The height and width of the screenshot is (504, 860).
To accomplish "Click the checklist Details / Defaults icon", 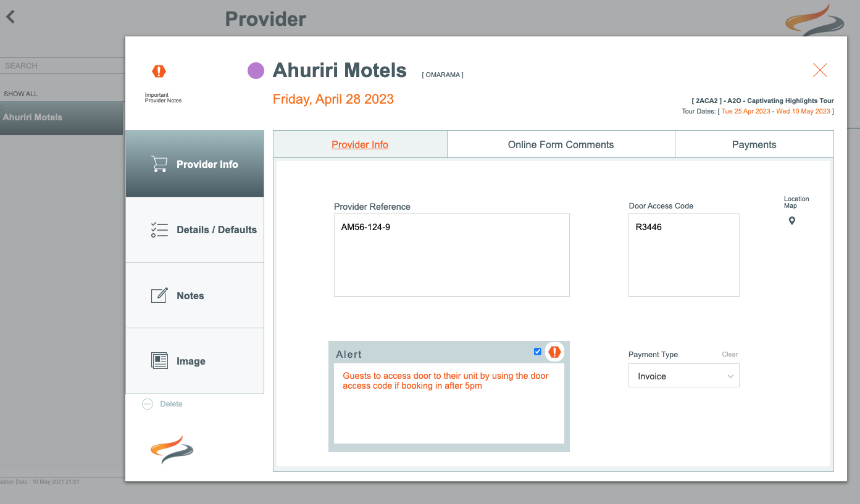I will pos(159,230).
